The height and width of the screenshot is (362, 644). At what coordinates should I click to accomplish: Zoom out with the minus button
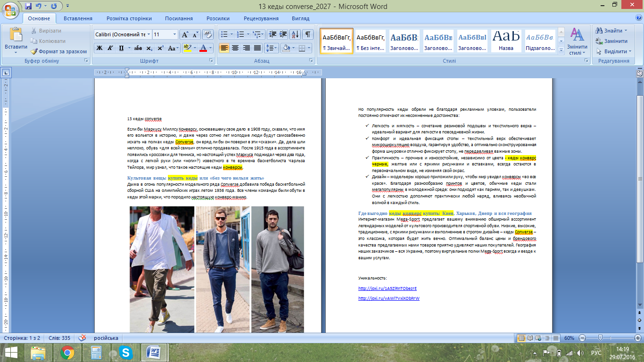point(582,338)
